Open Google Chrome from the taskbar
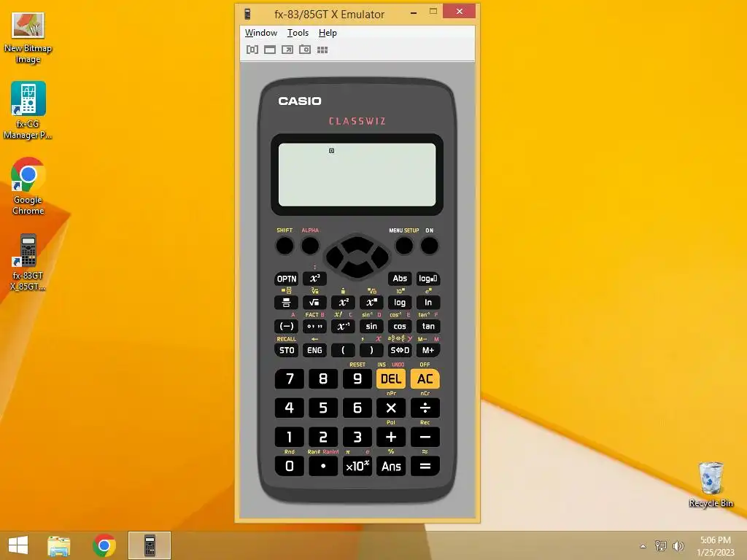This screenshot has width=747, height=560. 104,545
